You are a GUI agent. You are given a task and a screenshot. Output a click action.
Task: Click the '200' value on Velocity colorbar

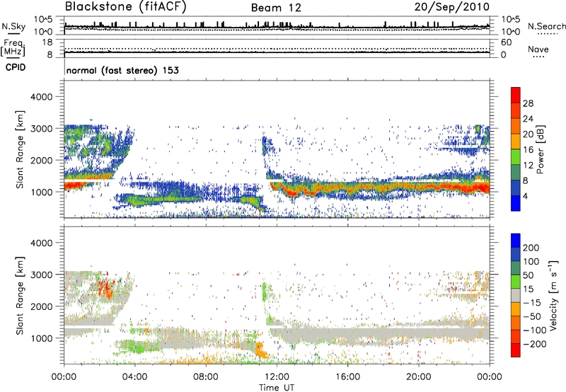[x=531, y=248]
